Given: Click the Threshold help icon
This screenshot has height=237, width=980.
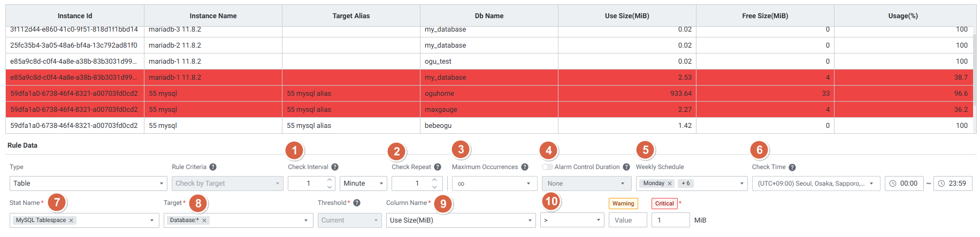Looking at the screenshot, I should coord(357,203).
